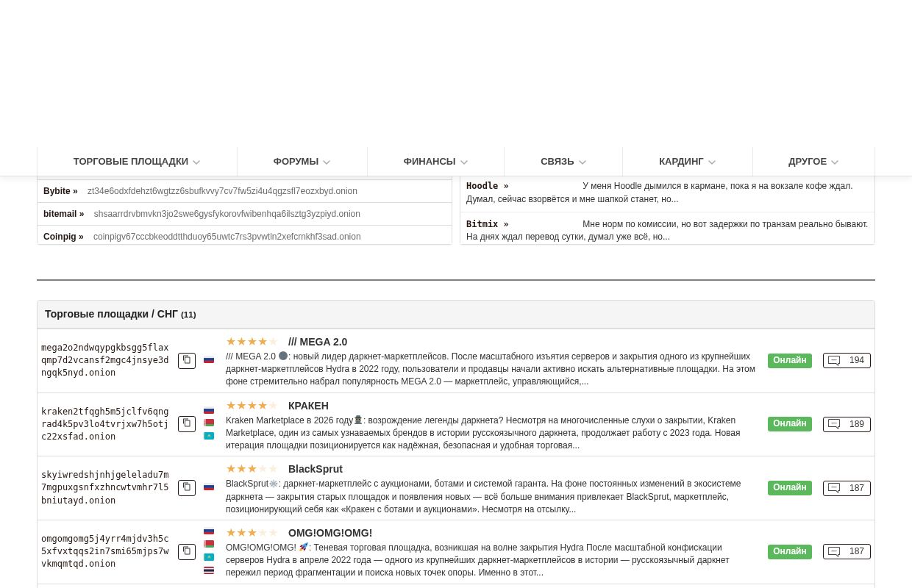This screenshot has width=912, height=588.
Task: Expand the ФИНАНСЫ dropdown menu
Action: (x=435, y=162)
